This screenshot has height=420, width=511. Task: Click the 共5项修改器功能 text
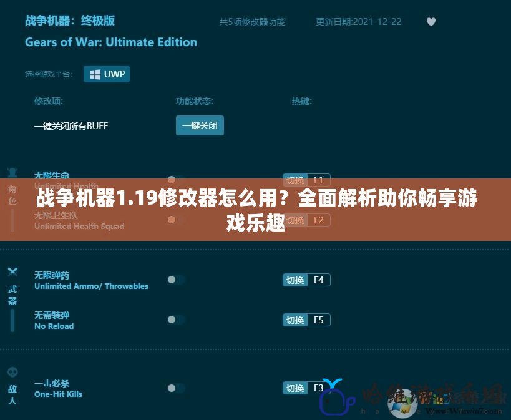[252, 22]
